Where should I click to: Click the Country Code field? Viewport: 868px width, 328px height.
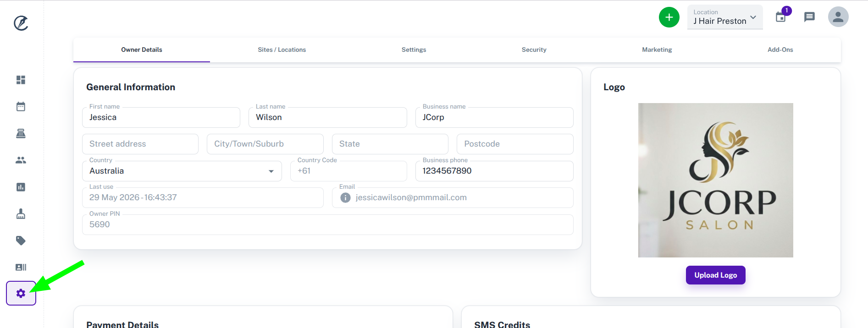tap(348, 171)
